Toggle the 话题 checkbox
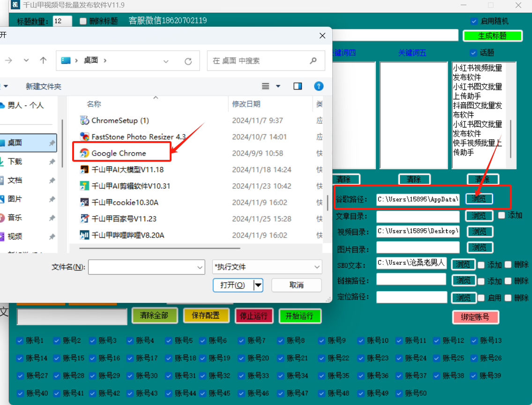 [x=473, y=52]
